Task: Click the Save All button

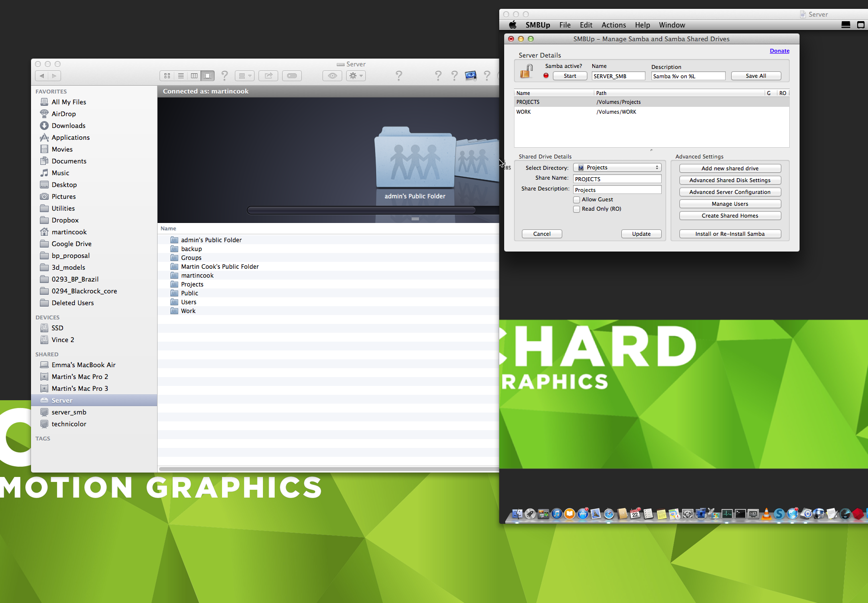Action: 756,76
